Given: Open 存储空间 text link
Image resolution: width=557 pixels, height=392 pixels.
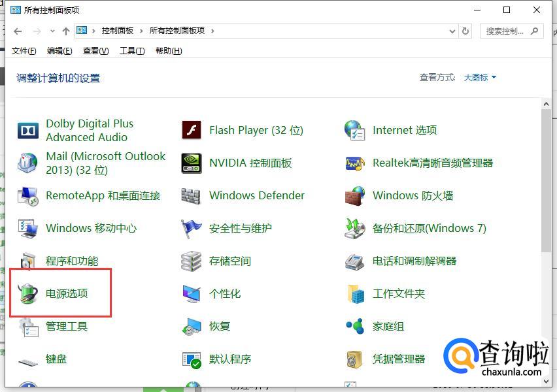Looking at the screenshot, I should [230, 261].
